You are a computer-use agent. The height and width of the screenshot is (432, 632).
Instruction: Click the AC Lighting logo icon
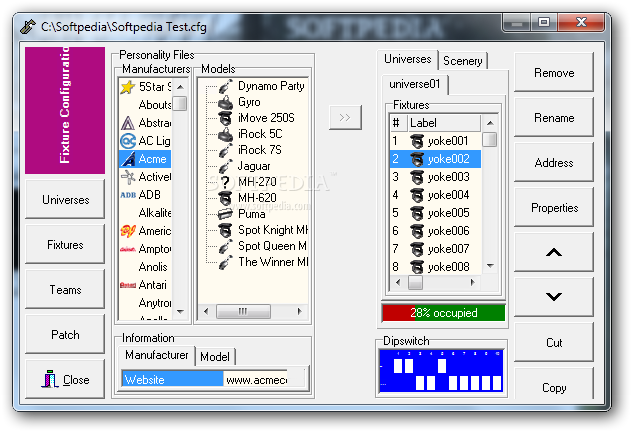(x=127, y=141)
